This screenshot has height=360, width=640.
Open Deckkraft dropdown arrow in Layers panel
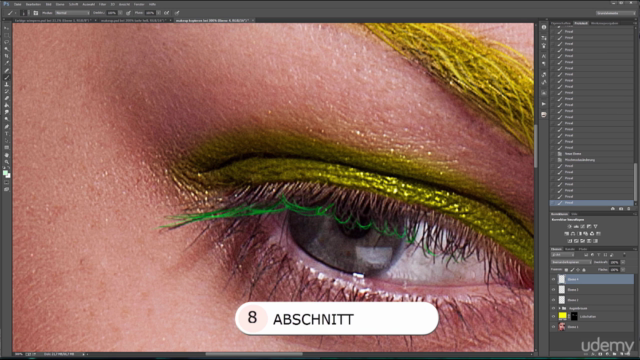coord(623,262)
